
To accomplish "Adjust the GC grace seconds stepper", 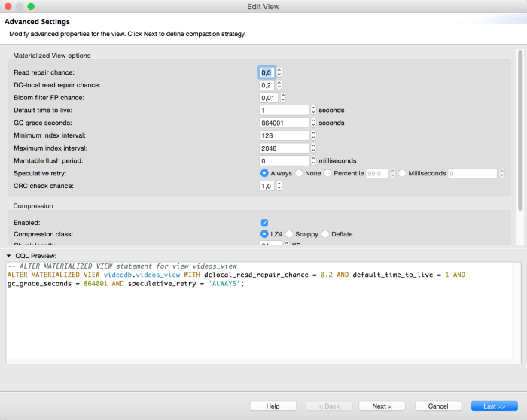I will (x=314, y=123).
